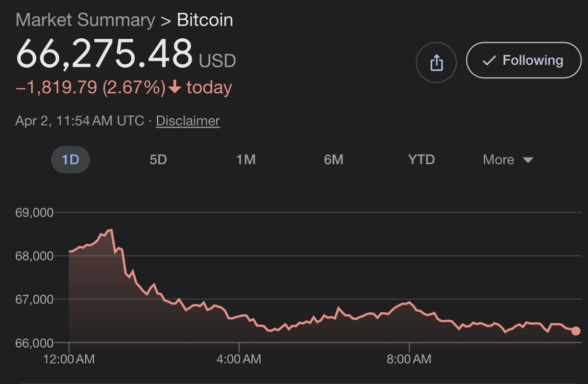This screenshot has height=384, width=588.
Task: Switch to the 5D chart view
Action: pos(158,160)
